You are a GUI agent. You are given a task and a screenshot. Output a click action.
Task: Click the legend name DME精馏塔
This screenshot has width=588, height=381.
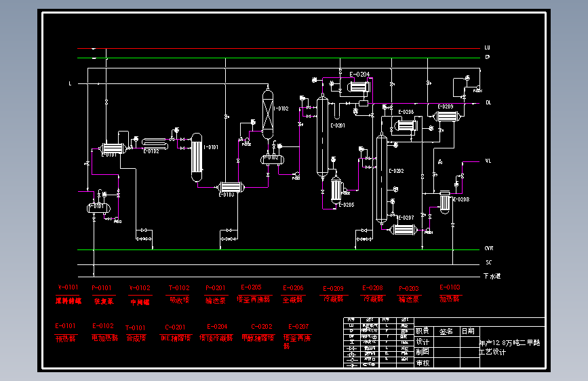click(x=176, y=338)
